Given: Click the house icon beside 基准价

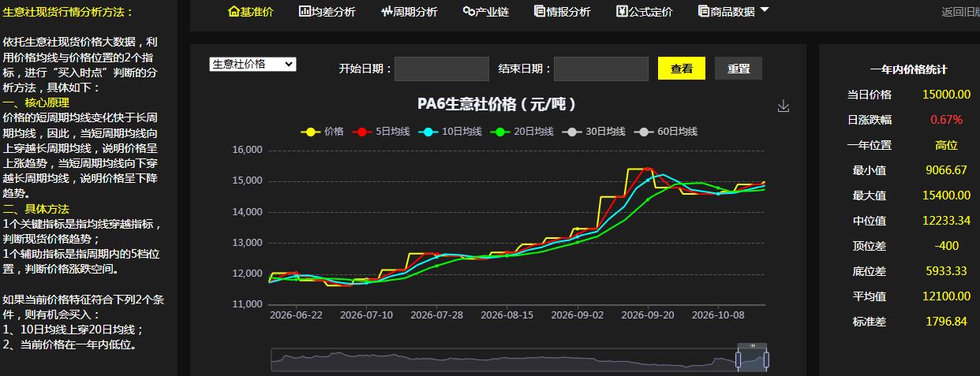Looking at the screenshot, I should (234, 11).
